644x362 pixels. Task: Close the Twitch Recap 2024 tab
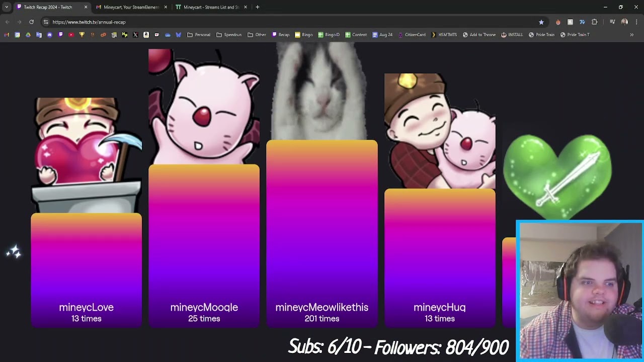pos(86,7)
